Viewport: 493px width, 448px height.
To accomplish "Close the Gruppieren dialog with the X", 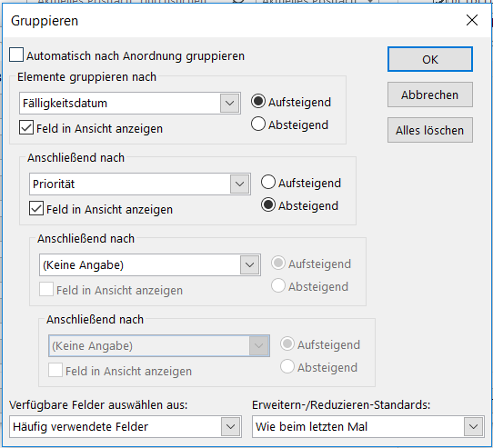I will point(472,20).
